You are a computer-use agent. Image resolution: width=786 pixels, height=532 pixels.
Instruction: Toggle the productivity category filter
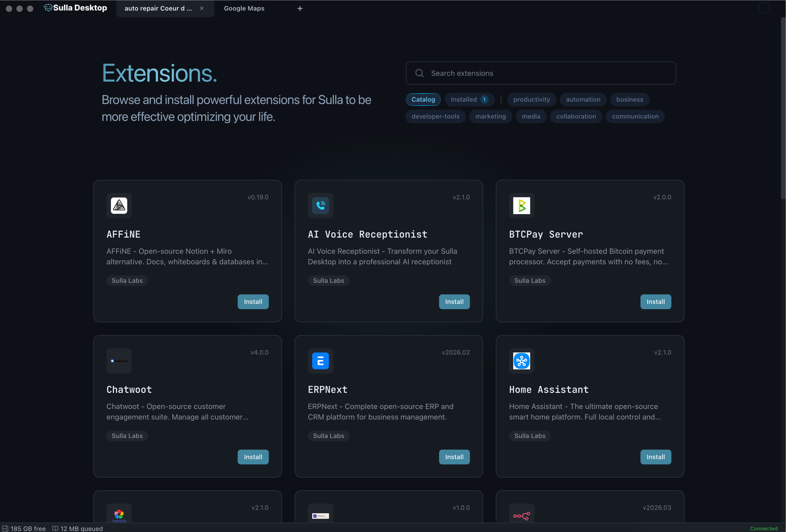coord(531,99)
